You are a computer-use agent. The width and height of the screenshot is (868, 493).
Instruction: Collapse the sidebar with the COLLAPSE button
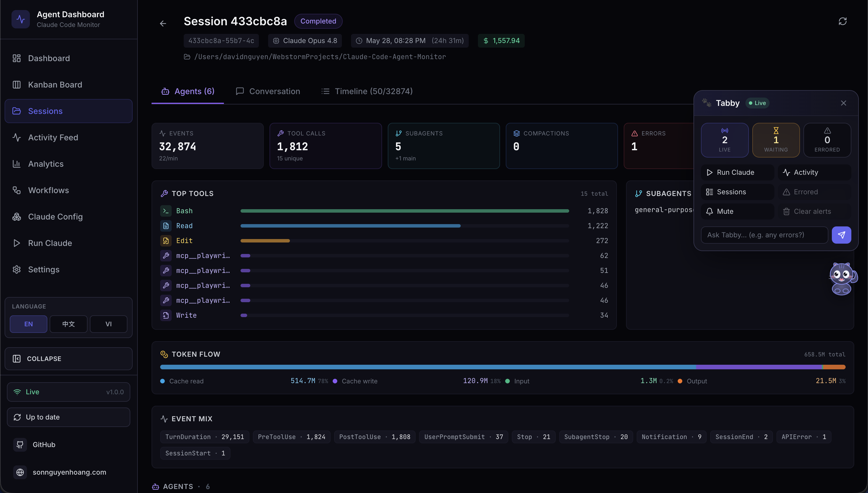coord(68,359)
